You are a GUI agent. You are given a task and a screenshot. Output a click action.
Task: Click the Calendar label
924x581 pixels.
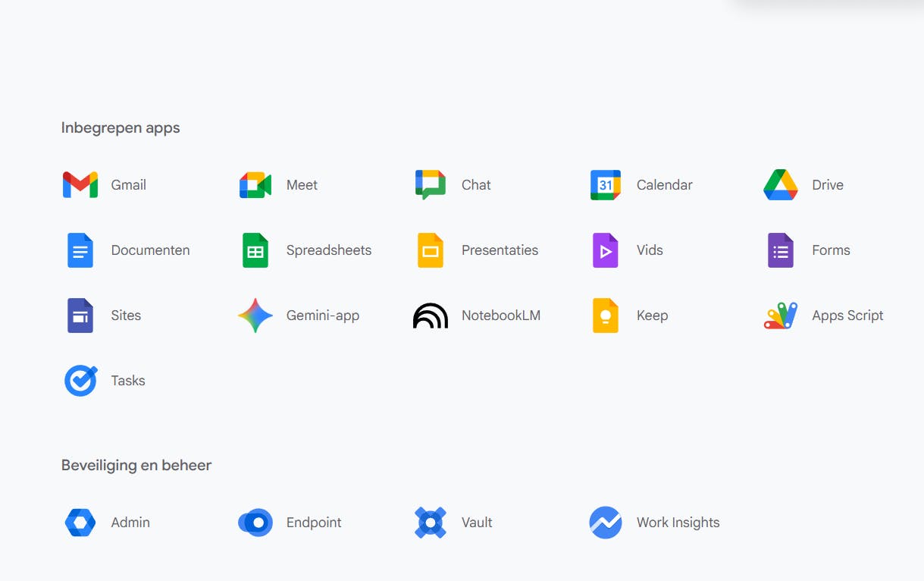pos(665,185)
